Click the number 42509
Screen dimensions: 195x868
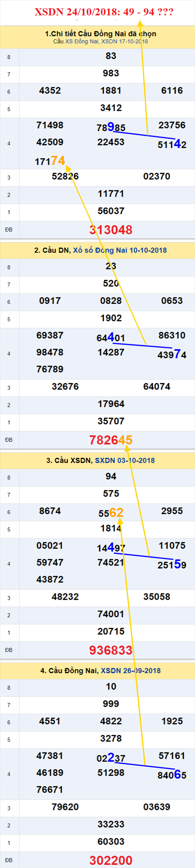[x=50, y=142]
